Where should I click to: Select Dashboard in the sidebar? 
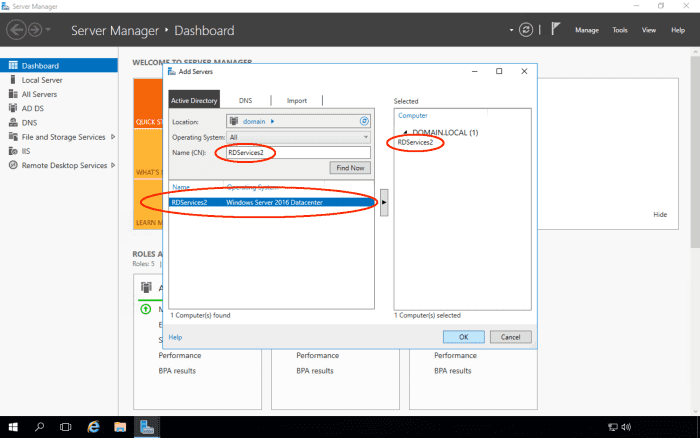(59, 66)
